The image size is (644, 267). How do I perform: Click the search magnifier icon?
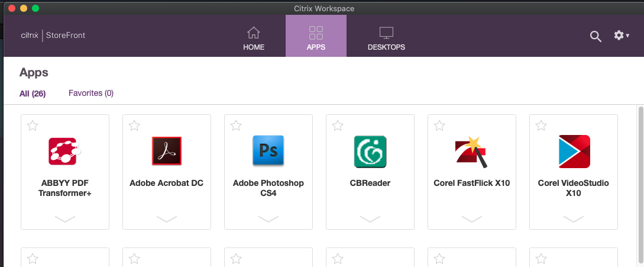(x=596, y=36)
